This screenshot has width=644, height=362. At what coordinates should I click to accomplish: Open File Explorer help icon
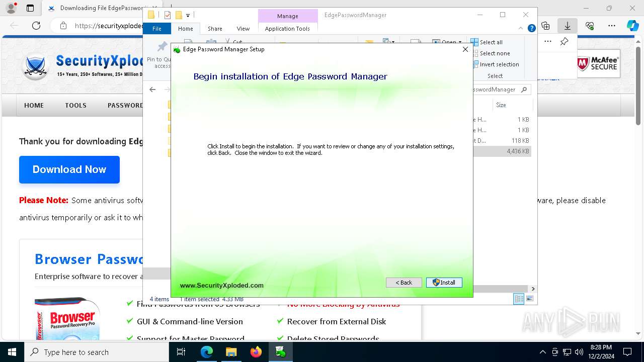[531, 29]
